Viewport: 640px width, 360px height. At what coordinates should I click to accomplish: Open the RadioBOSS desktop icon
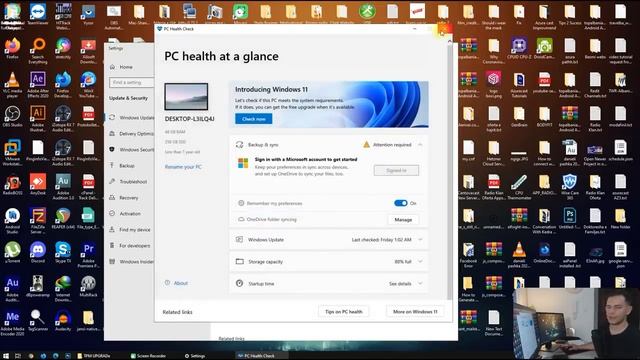[12, 184]
